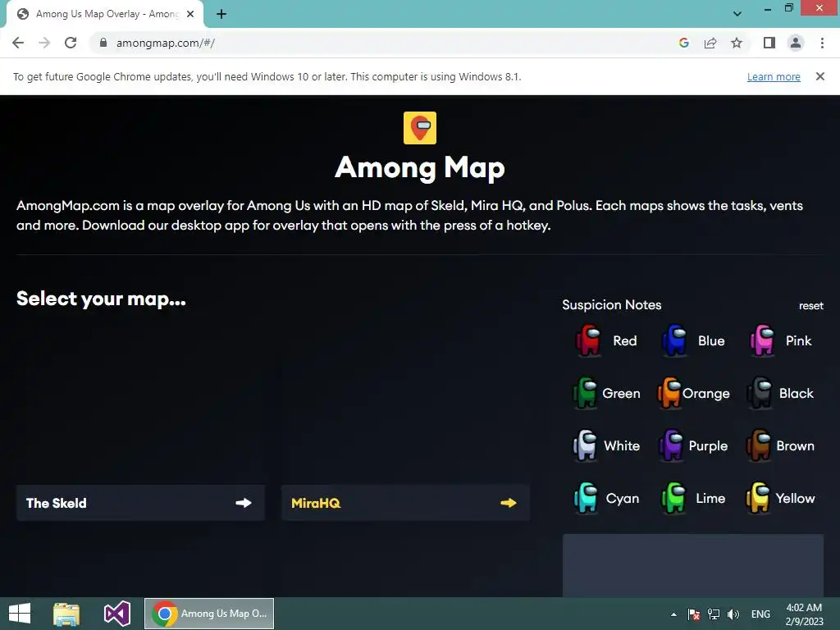The image size is (840, 630).
Task: Open the network status tray icon
Action: click(x=714, y=614)
